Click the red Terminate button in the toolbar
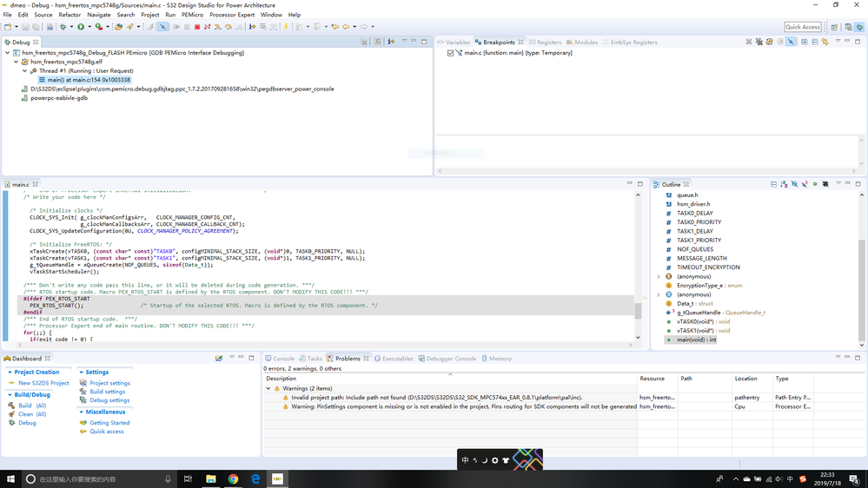Screen dimensions: 868x488 click(x=197, y=27)
